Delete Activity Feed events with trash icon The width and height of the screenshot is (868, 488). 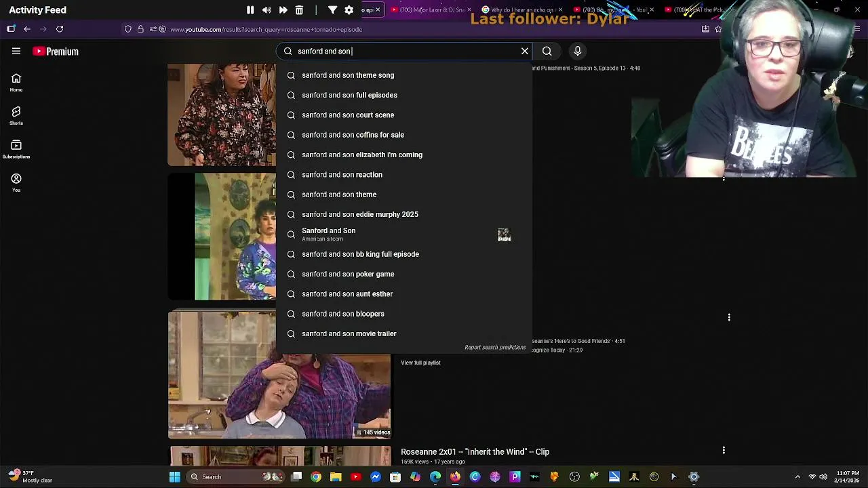299,10
